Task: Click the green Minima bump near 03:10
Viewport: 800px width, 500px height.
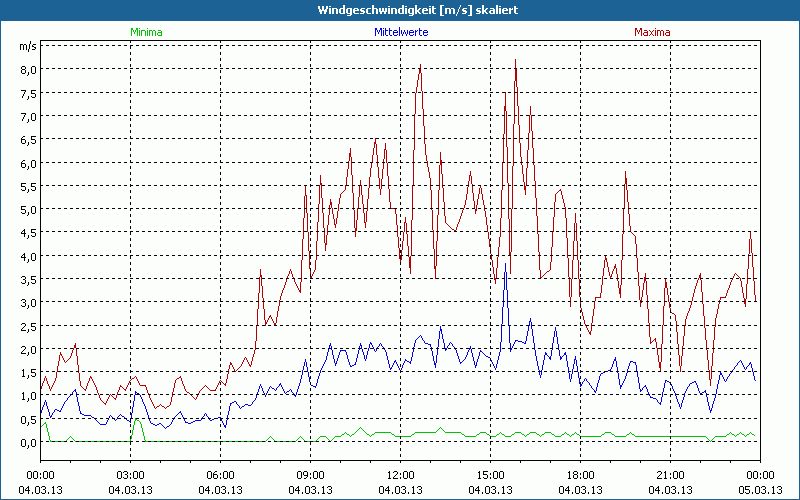Action: [x=137, y=420]
